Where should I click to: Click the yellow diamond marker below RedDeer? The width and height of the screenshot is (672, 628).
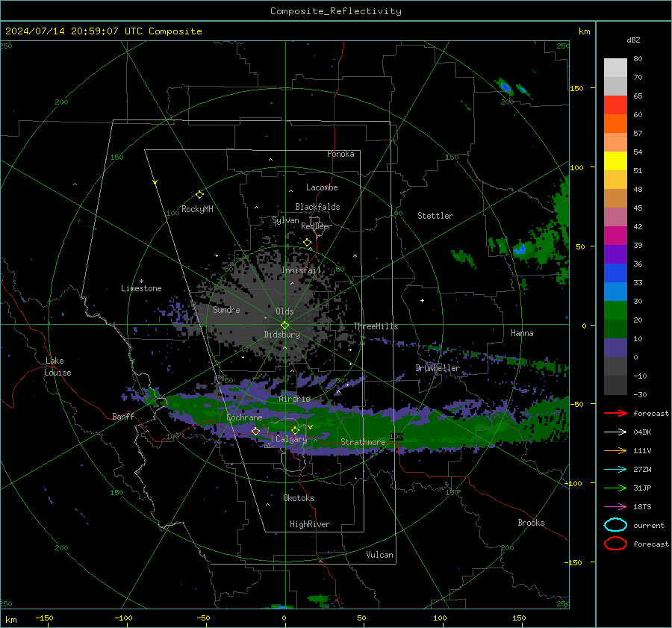click(307, 243)
